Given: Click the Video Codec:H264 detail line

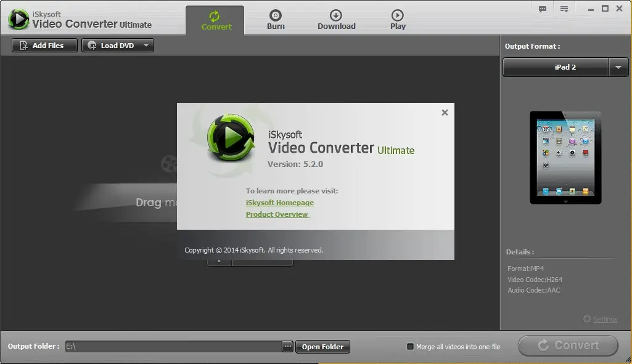Looking at the screenshot, I should 535,280.
